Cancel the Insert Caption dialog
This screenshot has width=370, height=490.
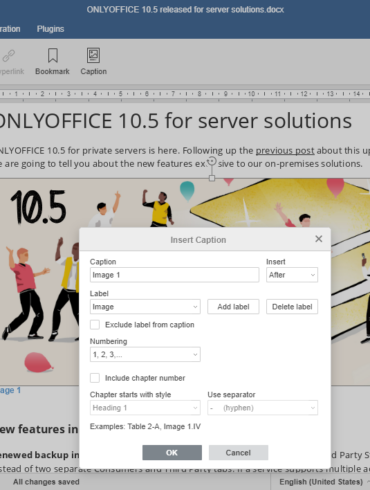(238, 453)
